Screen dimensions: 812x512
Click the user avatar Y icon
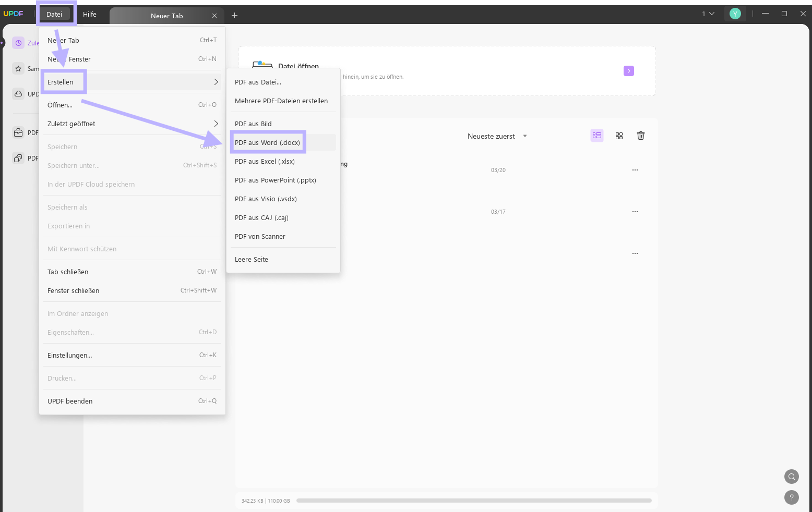pos(735,14)
